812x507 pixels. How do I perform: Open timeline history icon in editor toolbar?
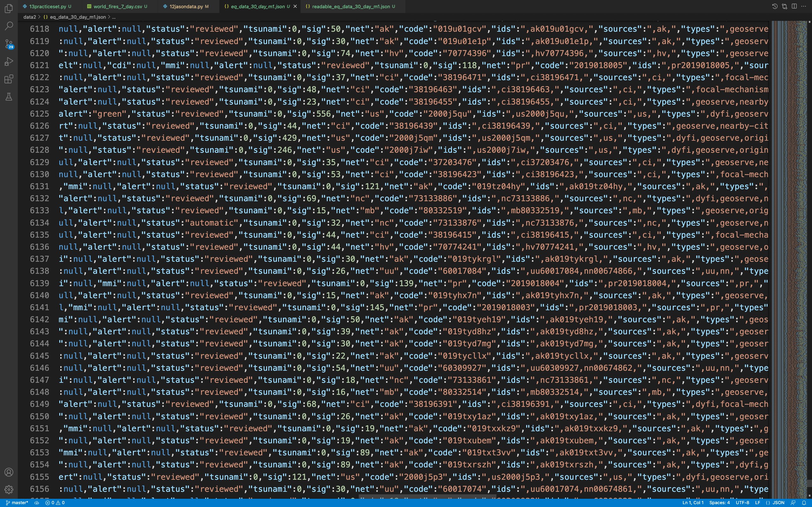[775, 6]
